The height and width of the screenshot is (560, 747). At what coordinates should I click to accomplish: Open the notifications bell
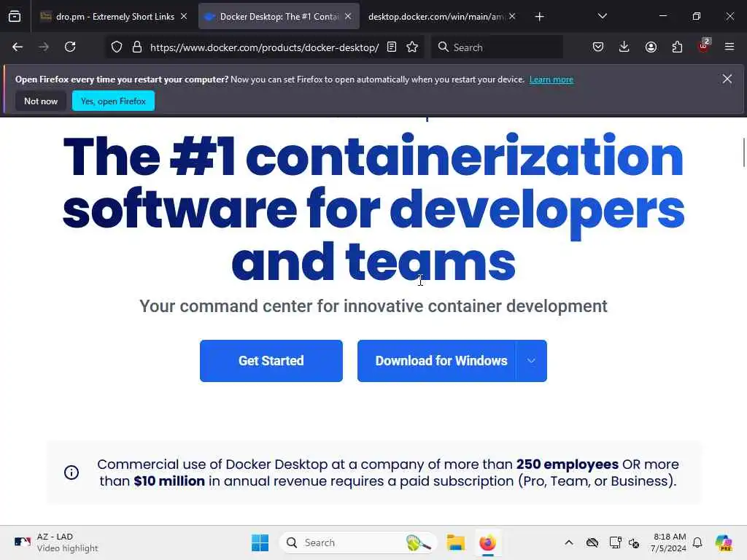point(697,542)
